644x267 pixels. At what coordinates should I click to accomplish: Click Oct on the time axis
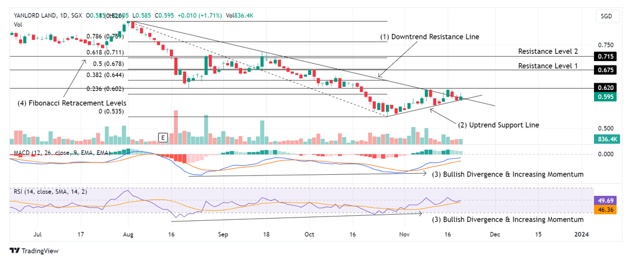(309, 234)
